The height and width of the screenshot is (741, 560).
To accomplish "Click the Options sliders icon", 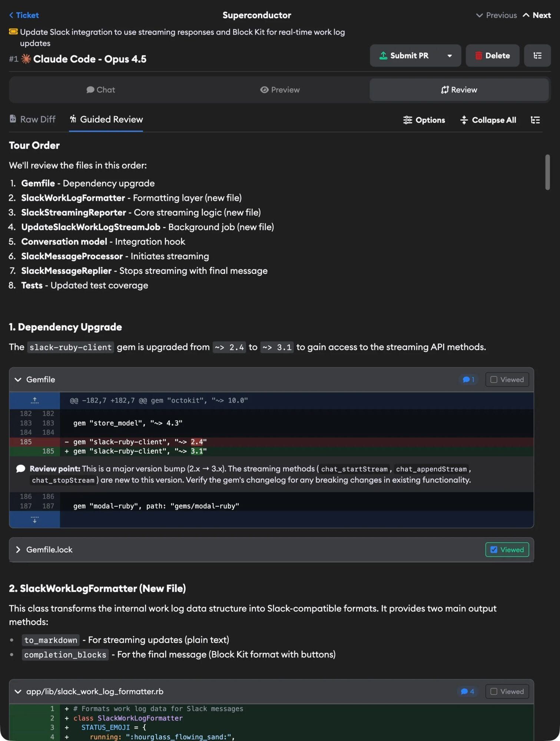I will [408, 120].
